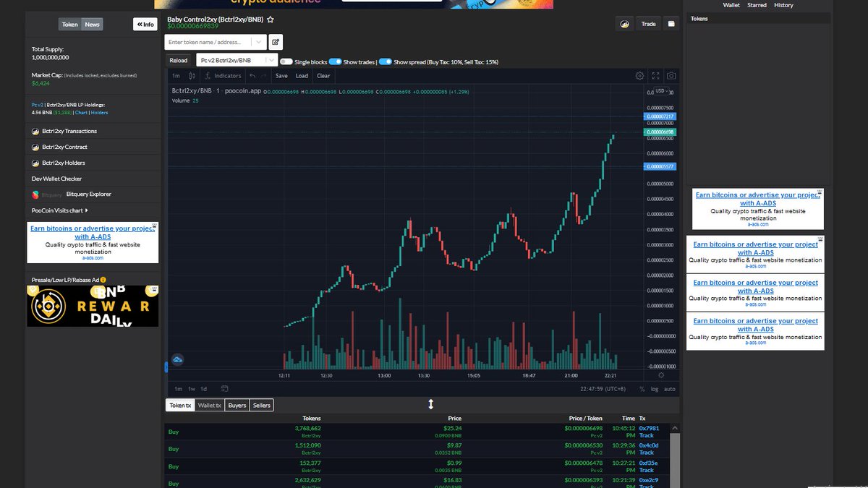Open transaction 0x7981 link
This screenshot has height=488, width=868.
pos(649,428)
